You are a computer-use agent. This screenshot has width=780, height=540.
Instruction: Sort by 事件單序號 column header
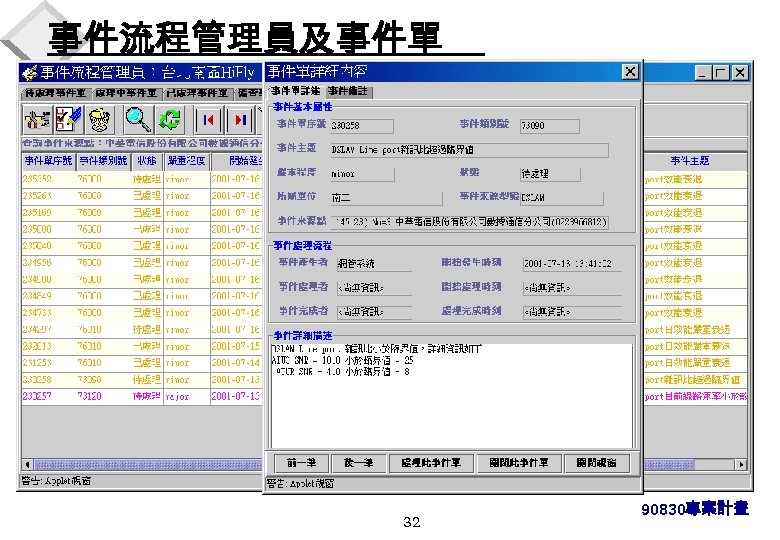49,161
